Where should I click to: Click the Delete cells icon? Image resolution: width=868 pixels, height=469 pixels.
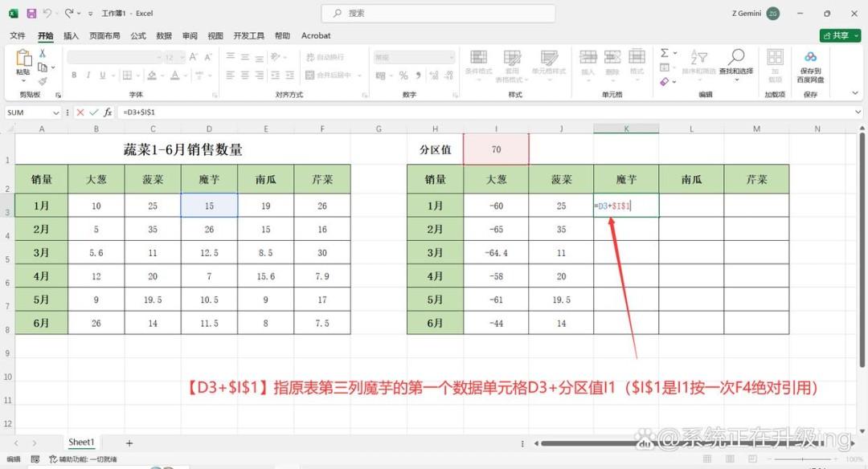[x=612, y=57]
